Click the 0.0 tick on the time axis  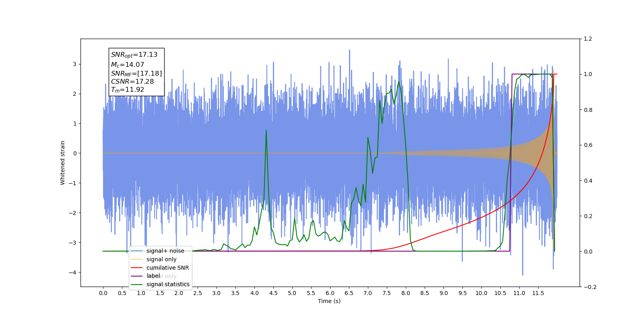[x=103, y=293]
